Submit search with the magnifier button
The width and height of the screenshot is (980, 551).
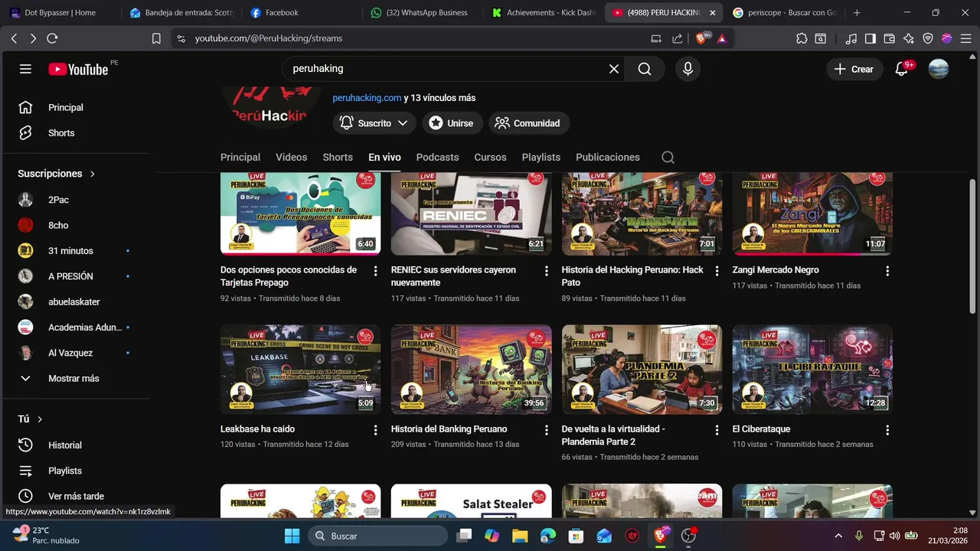click(645, 69)
